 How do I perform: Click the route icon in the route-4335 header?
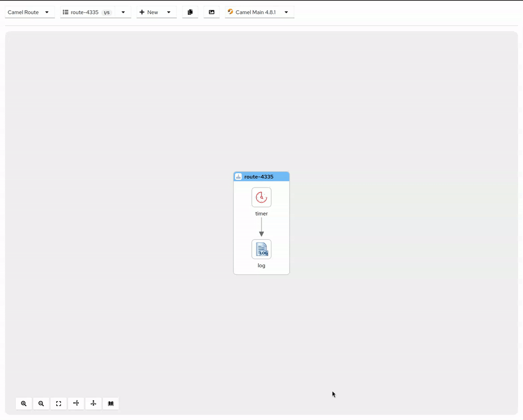238,176
